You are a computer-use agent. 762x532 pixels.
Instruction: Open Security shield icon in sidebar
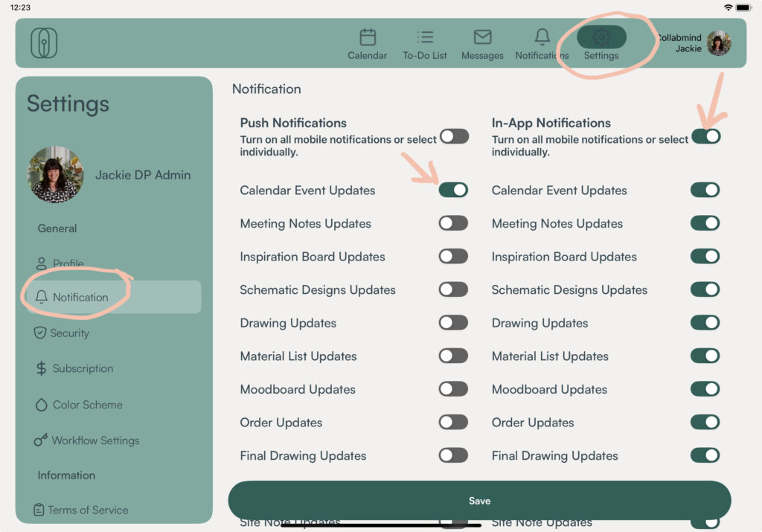tap(40, 333)
